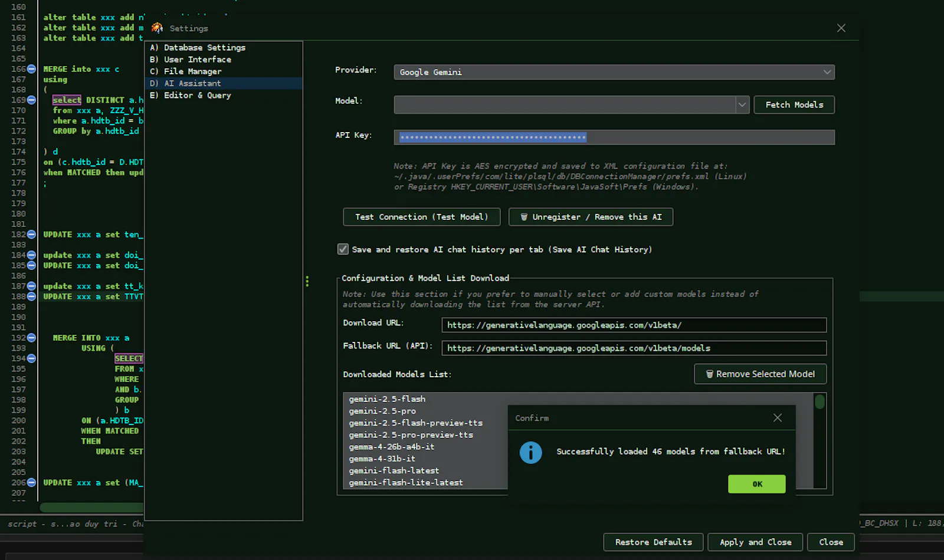Click Test Connection (Test Model) button
This screenshot has height=560, width=944.
coord(421,217)
